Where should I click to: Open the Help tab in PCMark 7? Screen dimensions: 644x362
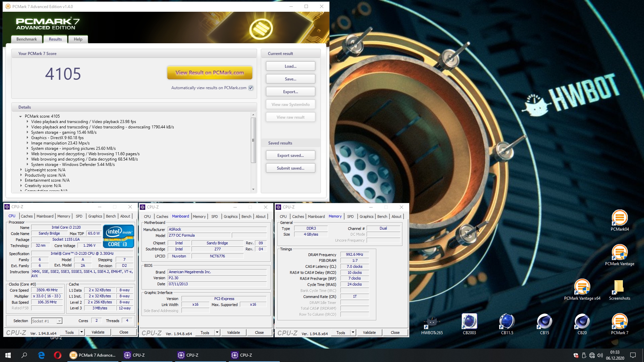click(x=78, y=39)
